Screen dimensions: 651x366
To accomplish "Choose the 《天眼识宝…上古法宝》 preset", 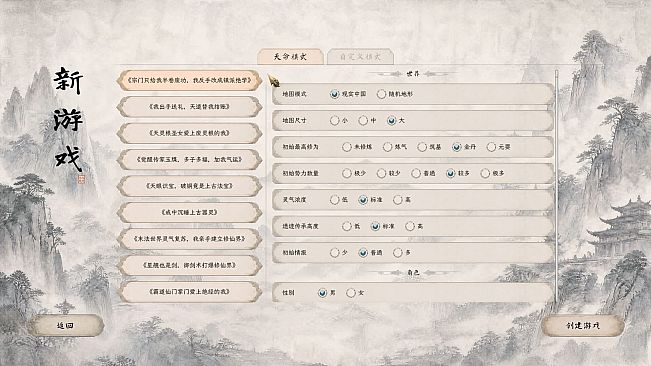I will [x=190, y=186].
